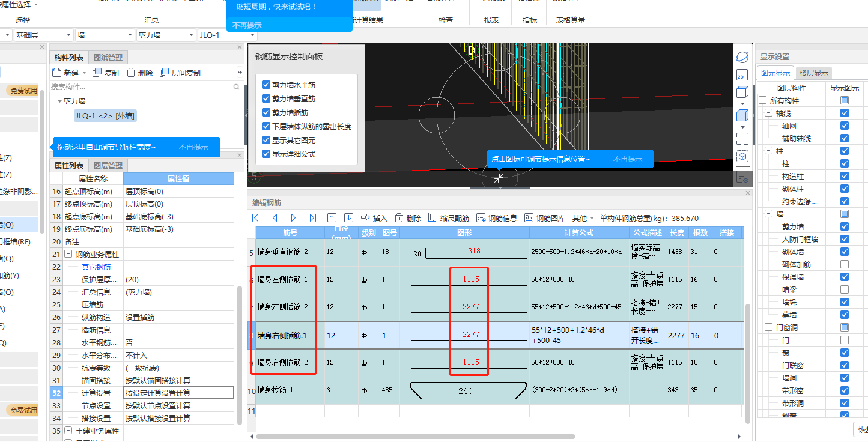Viewport: 868px width, 442px height.
Task: Click 不再提示 on top trial tip
Action: click(247, 25)
